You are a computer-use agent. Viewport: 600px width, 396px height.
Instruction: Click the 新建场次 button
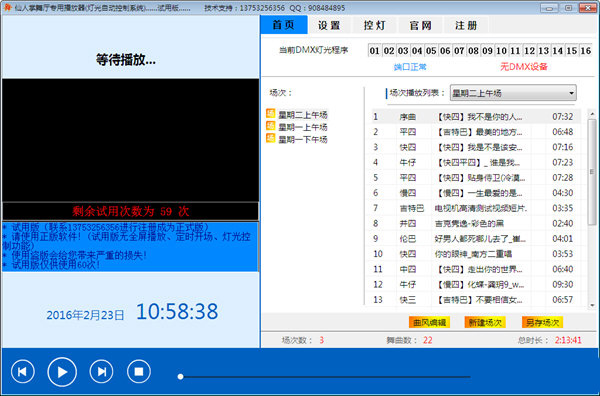(485, 323)
